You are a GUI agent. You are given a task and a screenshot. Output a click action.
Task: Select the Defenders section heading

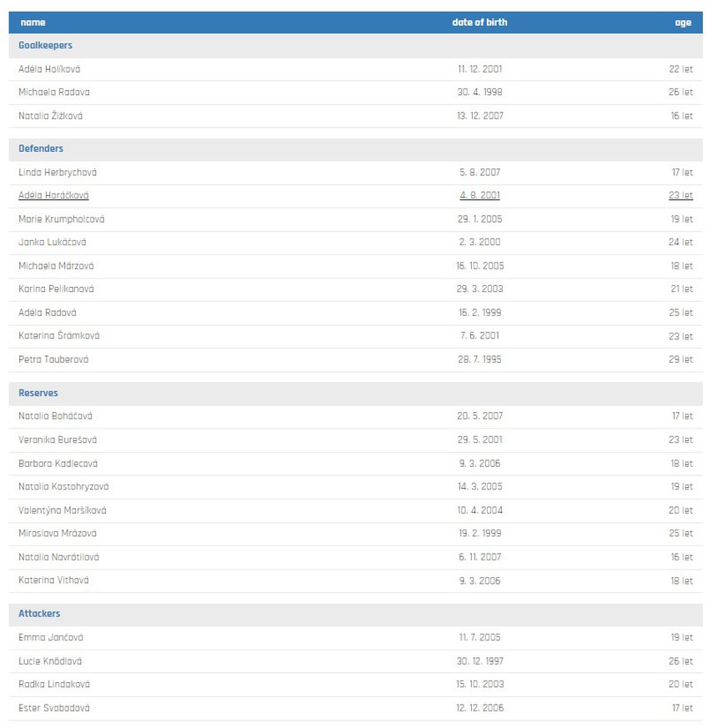[41, 148]
